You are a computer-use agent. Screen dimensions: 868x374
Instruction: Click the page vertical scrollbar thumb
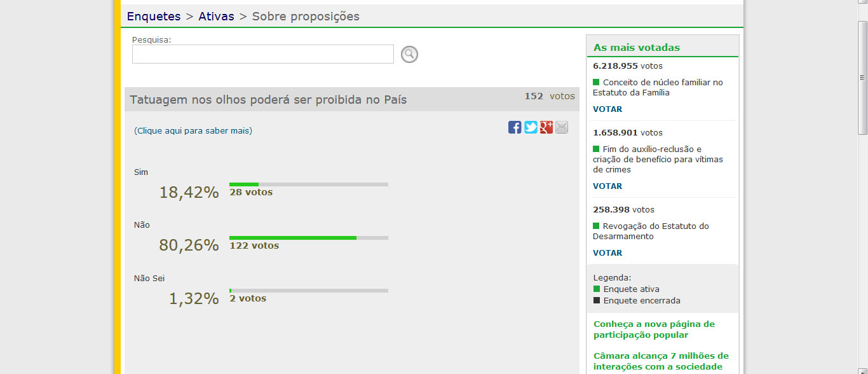pos(862,76)
